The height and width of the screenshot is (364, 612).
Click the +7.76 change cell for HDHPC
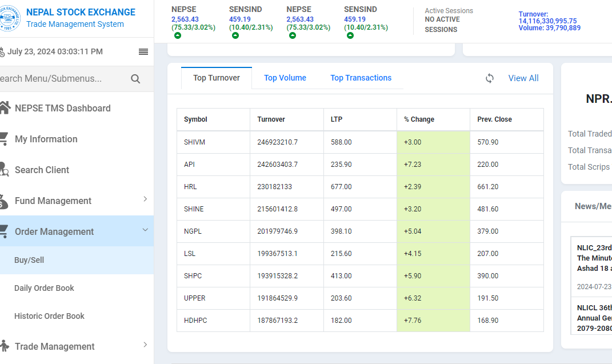(433, 321)
